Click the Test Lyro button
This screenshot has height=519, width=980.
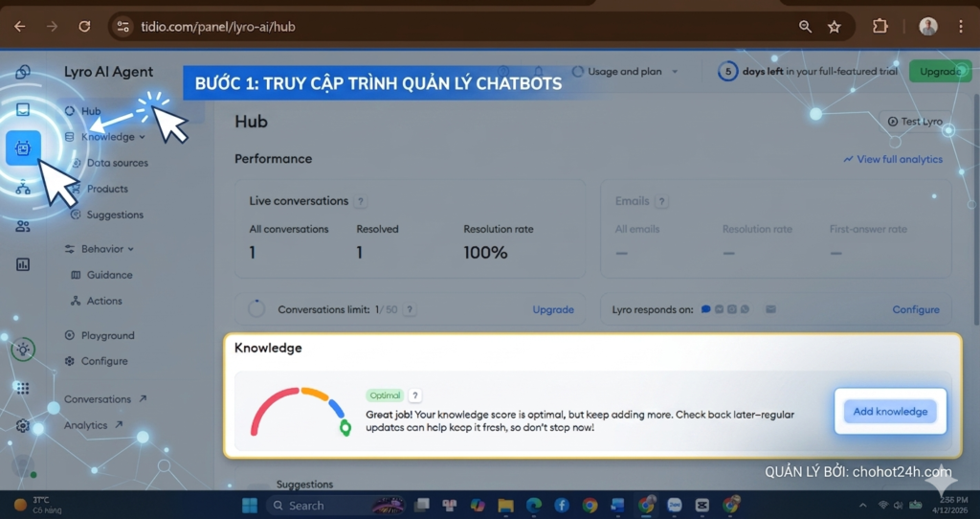coord(915,122)
